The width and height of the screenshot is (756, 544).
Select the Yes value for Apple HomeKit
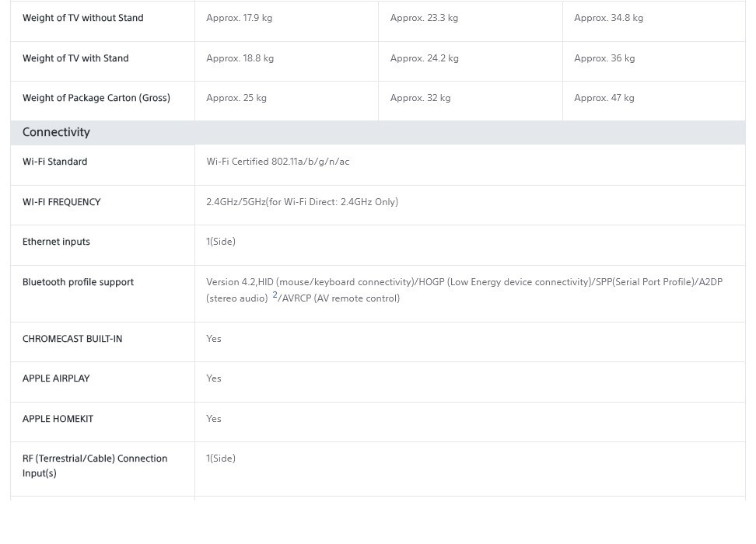tap(214, 419)
